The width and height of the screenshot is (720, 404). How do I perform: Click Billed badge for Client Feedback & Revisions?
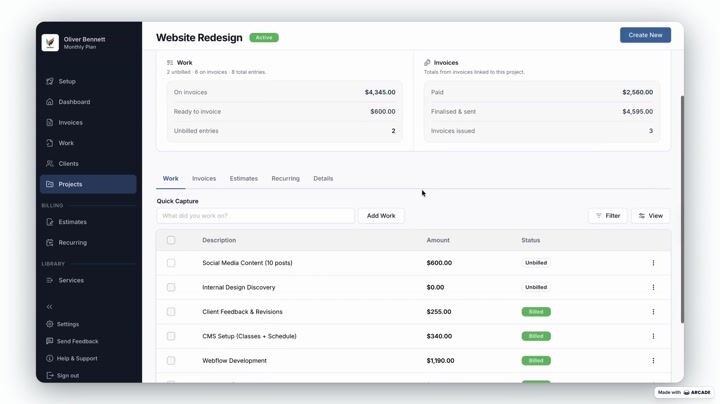(536, 312)
